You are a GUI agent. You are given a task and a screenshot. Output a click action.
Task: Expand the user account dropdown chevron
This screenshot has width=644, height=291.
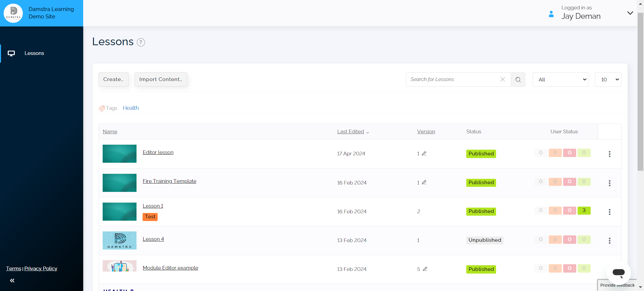coord(630,13)
